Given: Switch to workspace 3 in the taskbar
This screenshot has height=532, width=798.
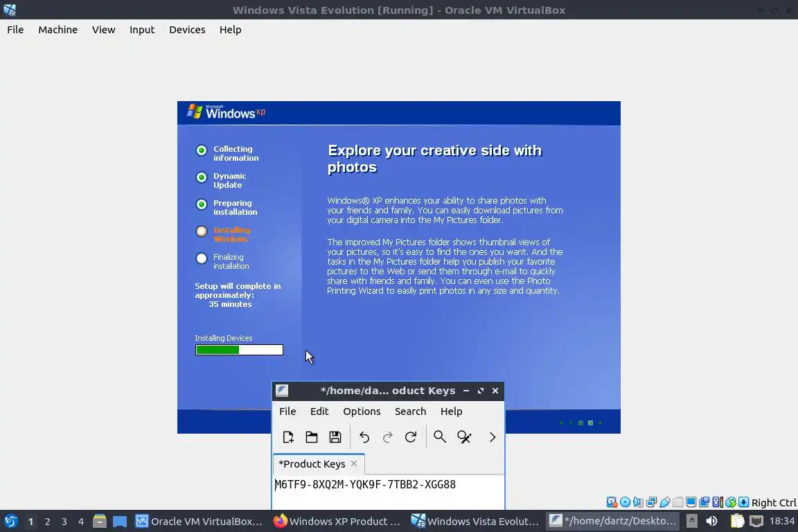Looking at the screenshot, I should (64, 522).
